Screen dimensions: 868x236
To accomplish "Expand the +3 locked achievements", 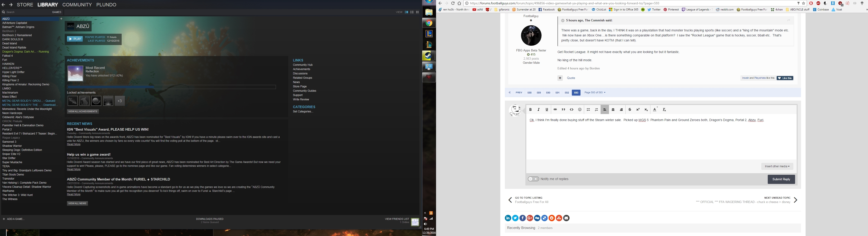I will 120,101.
